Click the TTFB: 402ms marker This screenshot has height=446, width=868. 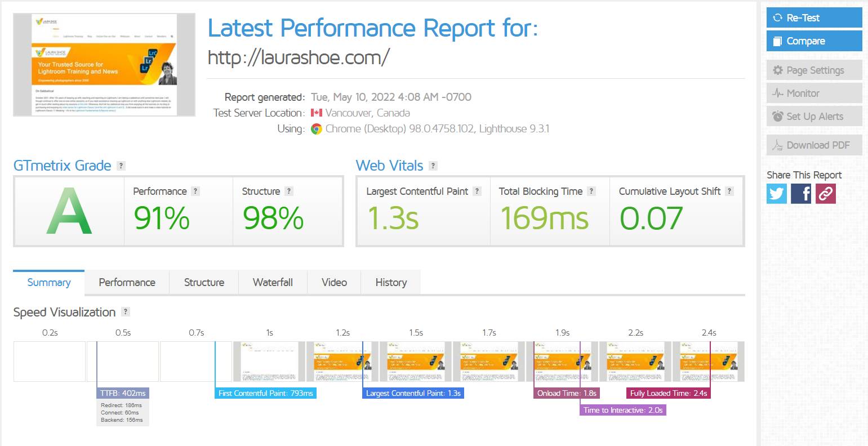(x=123, y=393)
